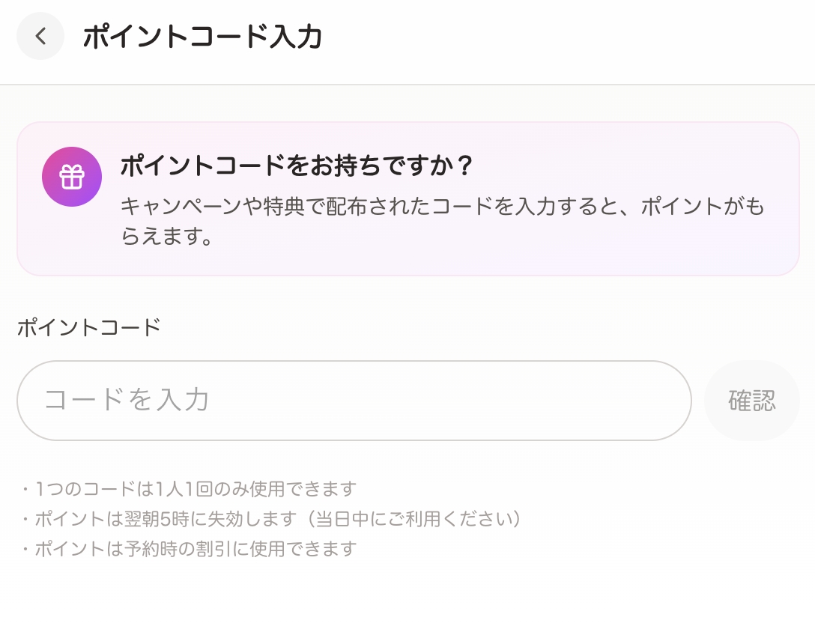Select the ポイントコードをお持ちですか？ heading
The width and height of the screenshot is (815, 644).
coord(297,166)
